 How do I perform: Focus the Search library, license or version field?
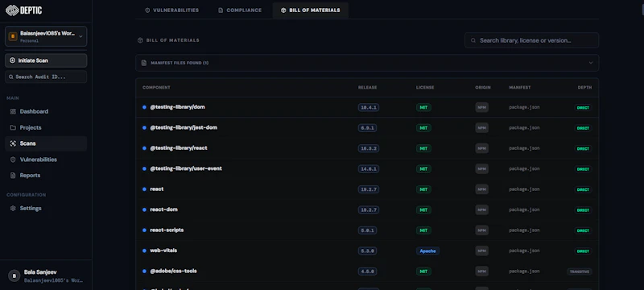tap(531, 40)
